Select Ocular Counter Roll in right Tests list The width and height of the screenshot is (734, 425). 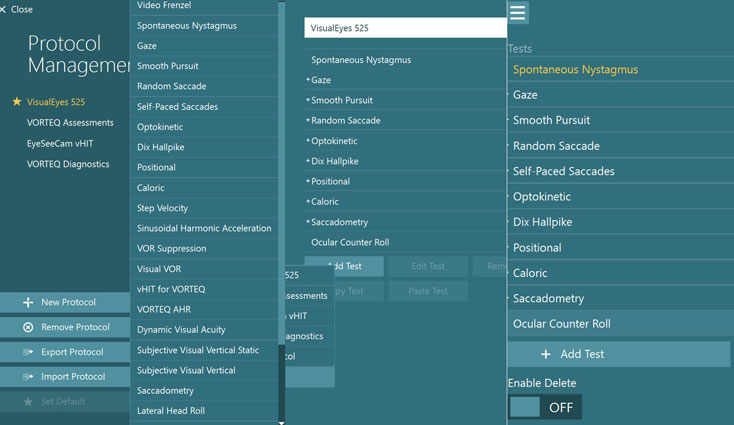[x=621, y=324]
